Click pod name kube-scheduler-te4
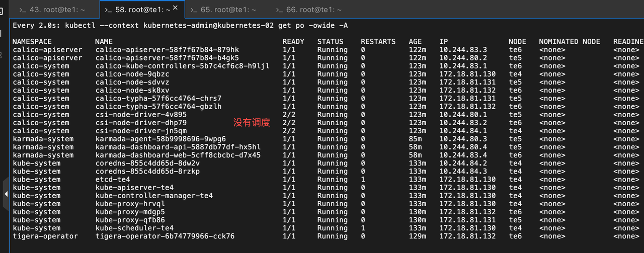 tap(134, 228)
